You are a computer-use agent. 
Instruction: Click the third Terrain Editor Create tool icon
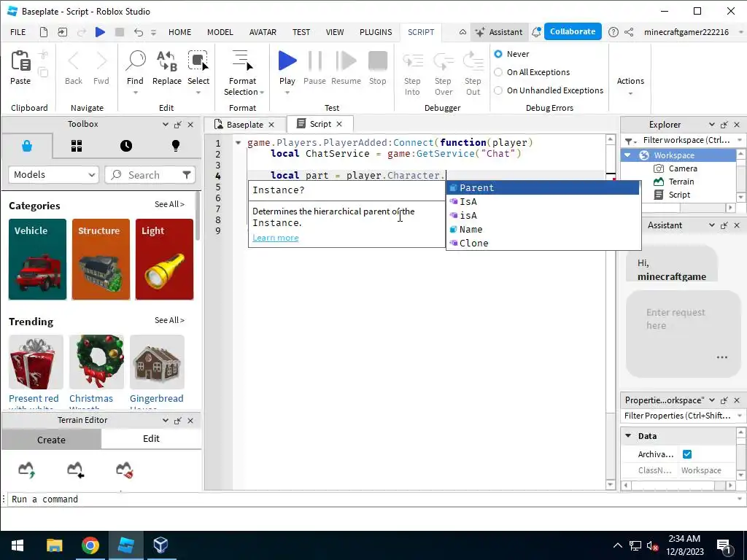(x=124, y=470)
